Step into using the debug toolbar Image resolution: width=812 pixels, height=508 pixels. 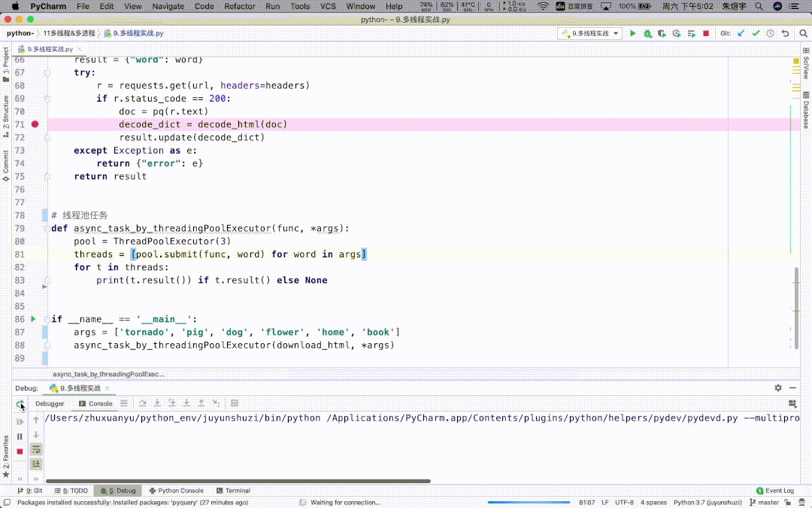[x=157, y=403]
